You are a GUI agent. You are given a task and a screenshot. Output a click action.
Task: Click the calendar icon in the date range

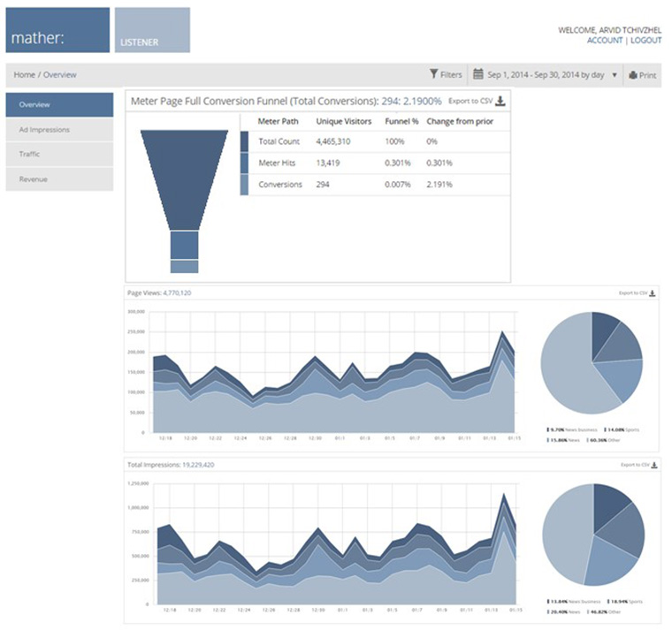point(477,74)
